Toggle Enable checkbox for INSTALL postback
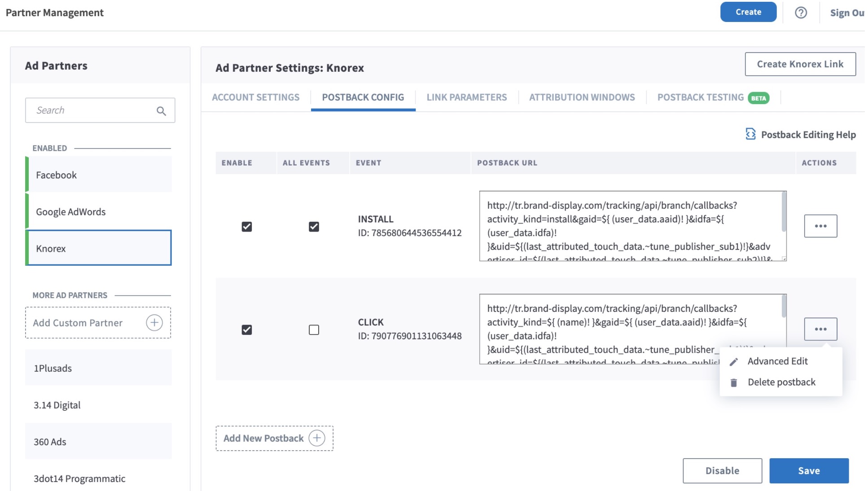The image size is (868, 491). pos(247,227)
